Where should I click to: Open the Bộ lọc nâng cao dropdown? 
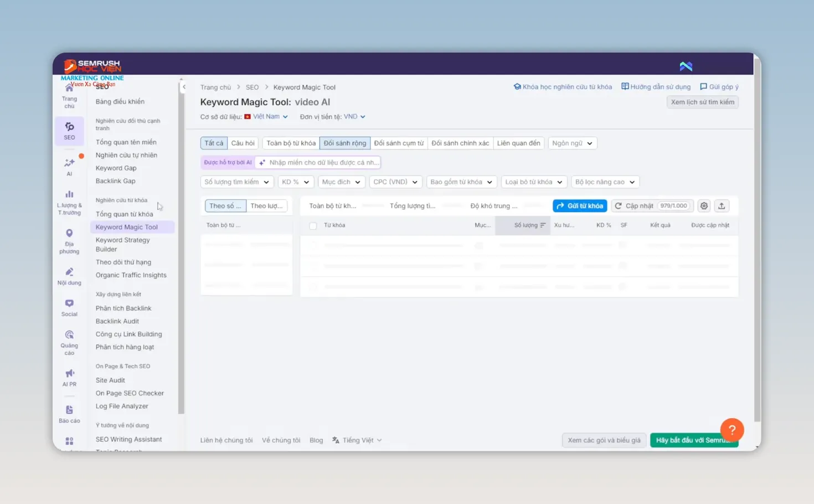pos(605,182)
